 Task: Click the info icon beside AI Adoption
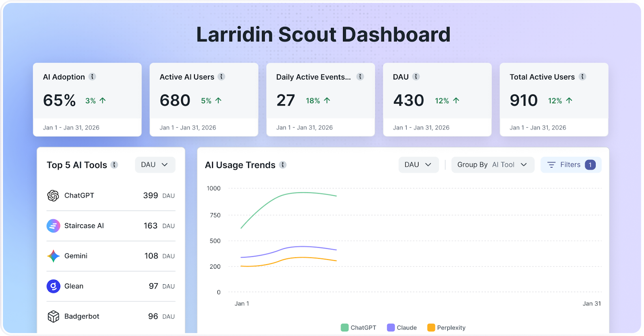click(x=92, y=77)
